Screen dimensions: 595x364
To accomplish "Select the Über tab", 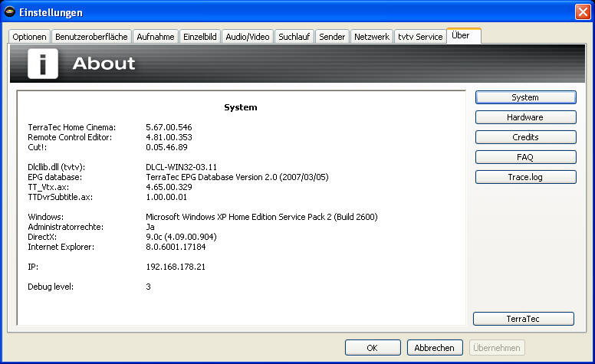I will point(462,36).
